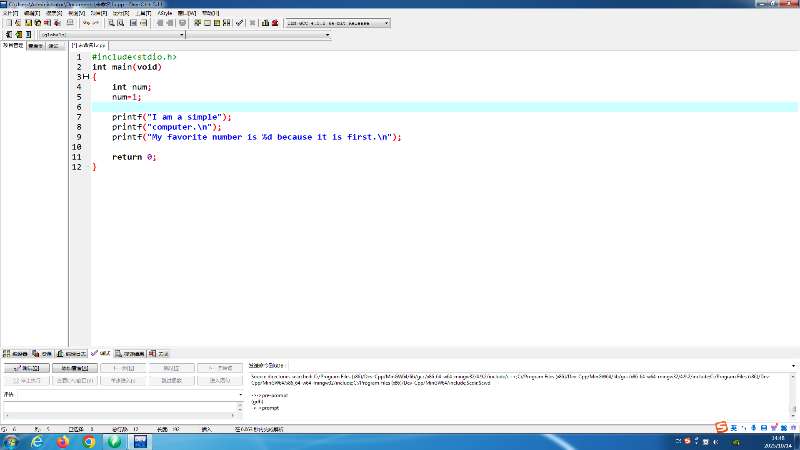Click the Stop Execution debug button
This screenshot has width=800, height=450.
(x=27, y=381)
